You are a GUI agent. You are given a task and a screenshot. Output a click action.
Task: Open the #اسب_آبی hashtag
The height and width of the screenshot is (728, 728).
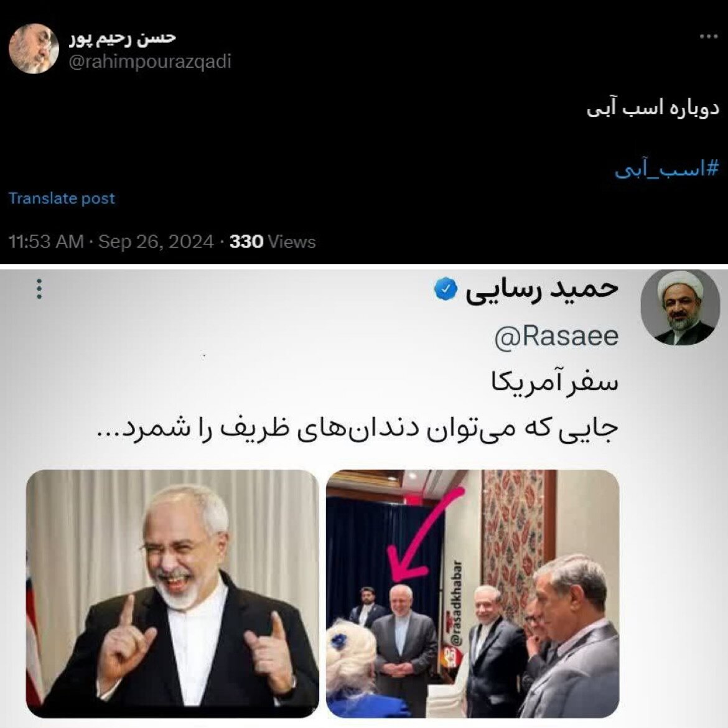[x=667, y=169]
